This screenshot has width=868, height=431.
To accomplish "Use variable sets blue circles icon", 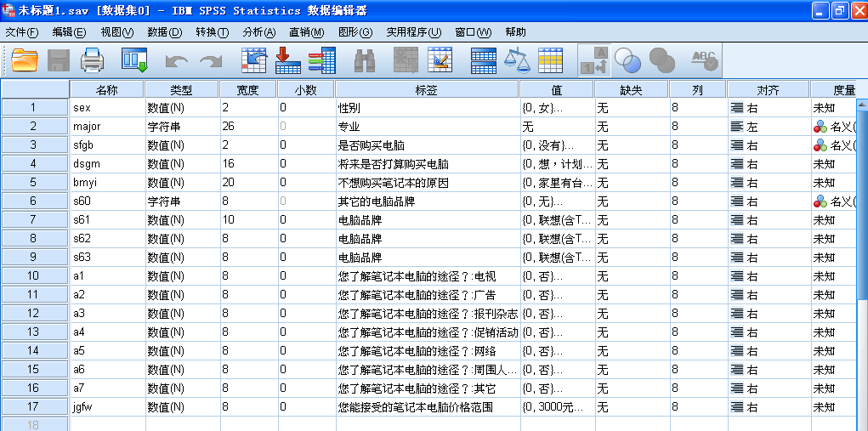I will click(x=627, y=60).
